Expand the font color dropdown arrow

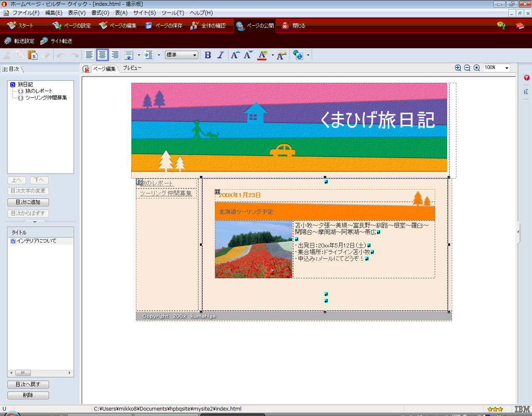273,55
